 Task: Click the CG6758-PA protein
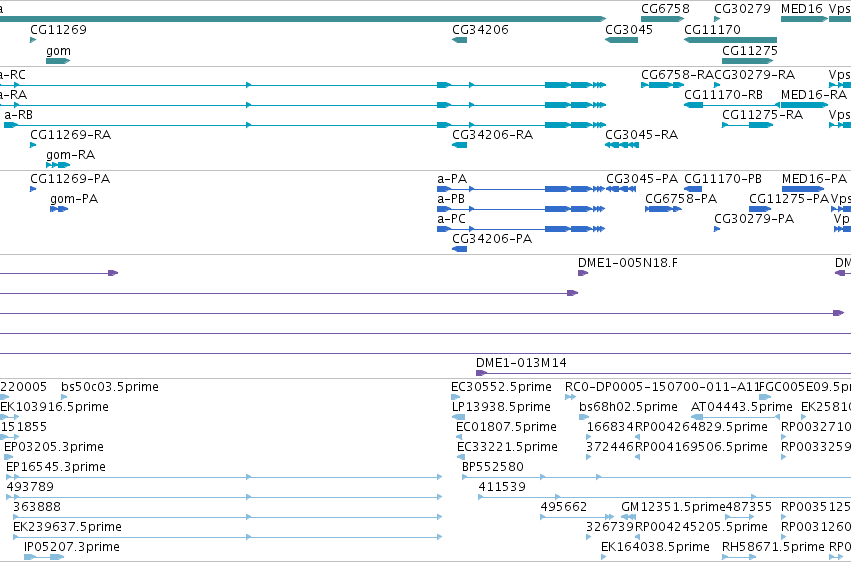pos(663,209)
